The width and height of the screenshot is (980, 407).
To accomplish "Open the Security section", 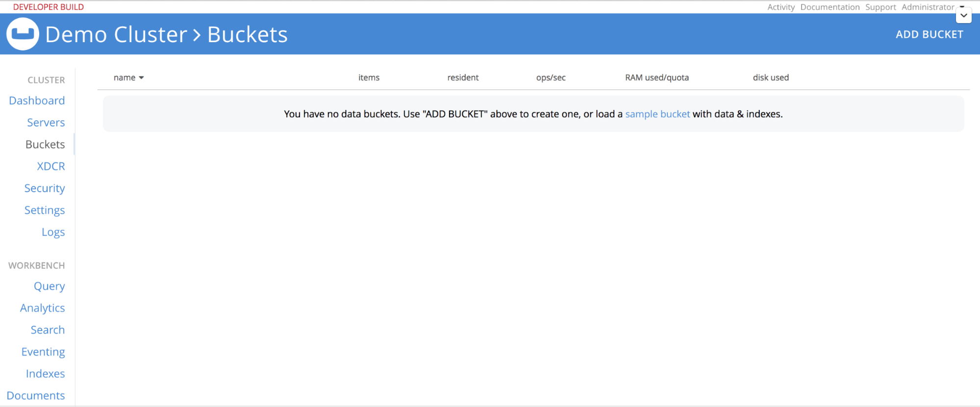I will coord(45,188).
